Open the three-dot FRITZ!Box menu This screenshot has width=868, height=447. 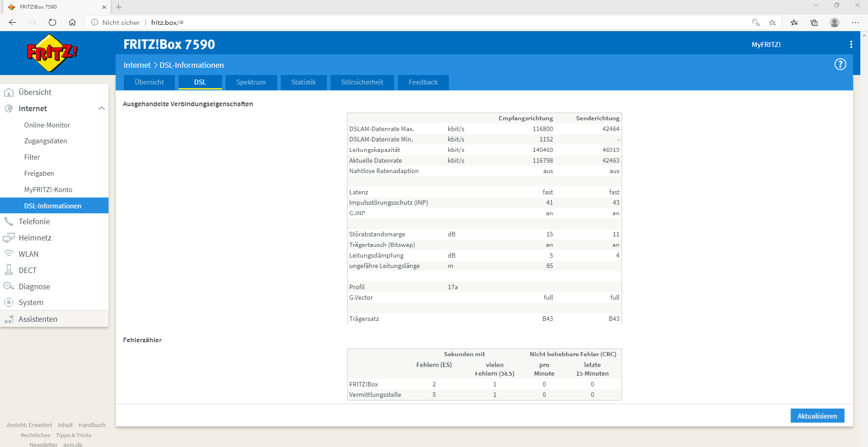pyautogui.click(x=851, y=44)
